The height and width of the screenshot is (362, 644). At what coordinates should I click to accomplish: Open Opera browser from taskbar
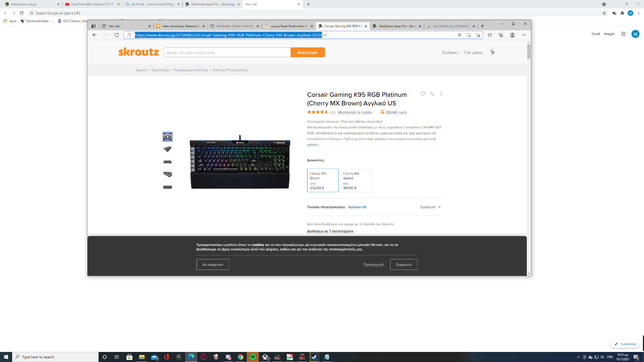203,357
